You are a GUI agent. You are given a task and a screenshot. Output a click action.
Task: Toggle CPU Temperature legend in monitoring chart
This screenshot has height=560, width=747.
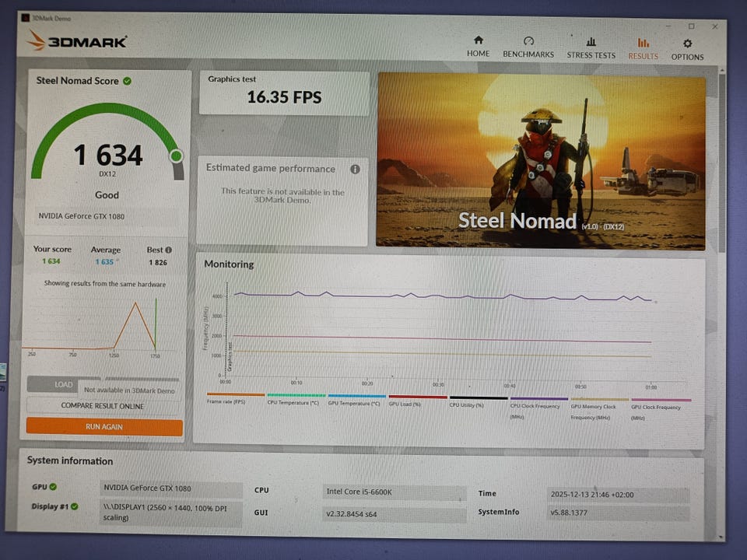pyautogui.click(x=296, y=399)
